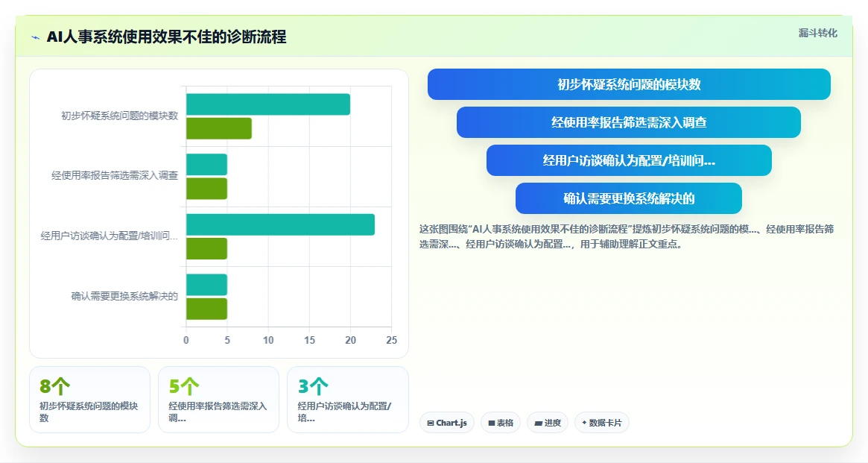Click chart axis label 初步怀疑系统问题的模块数
868x463 pixels.
(119, 116)
